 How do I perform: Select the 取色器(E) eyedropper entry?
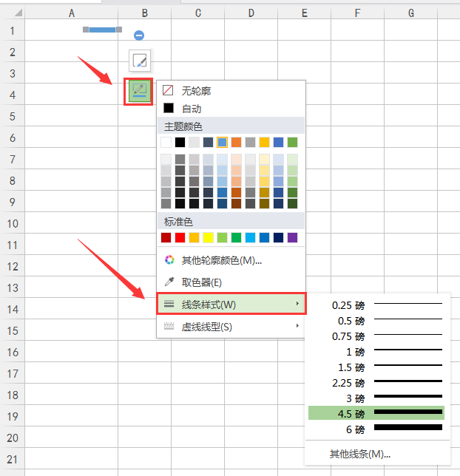pyautogui.click(x=231, y=282)
